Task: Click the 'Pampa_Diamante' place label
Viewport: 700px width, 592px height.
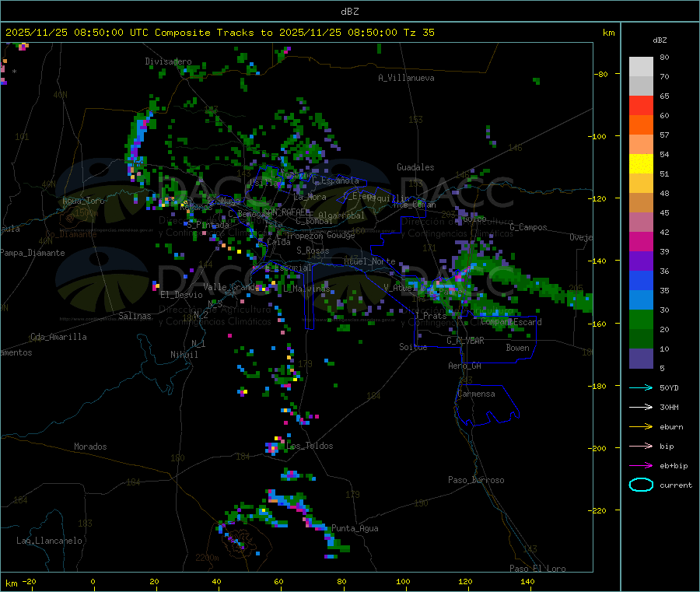Action: (x=33, y=253)
